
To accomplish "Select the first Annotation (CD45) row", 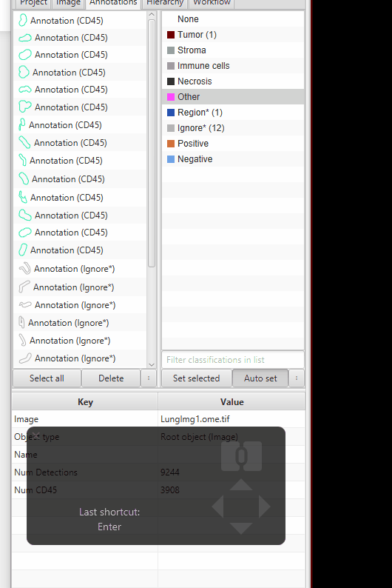I will click(x=80, y=20).
